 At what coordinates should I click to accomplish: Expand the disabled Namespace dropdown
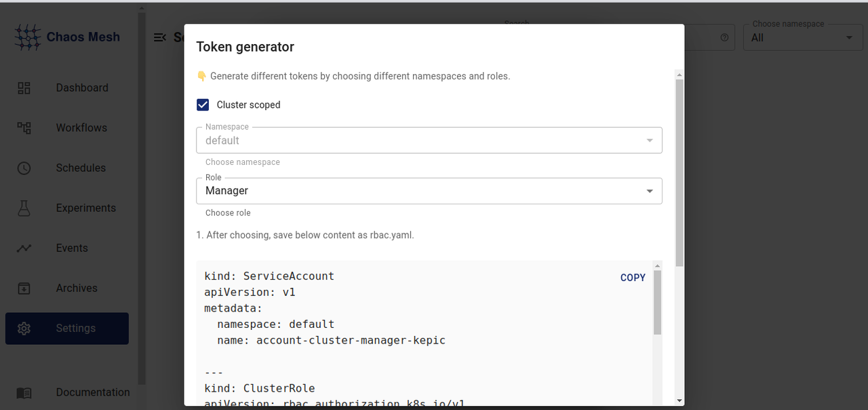pos(429,141)
